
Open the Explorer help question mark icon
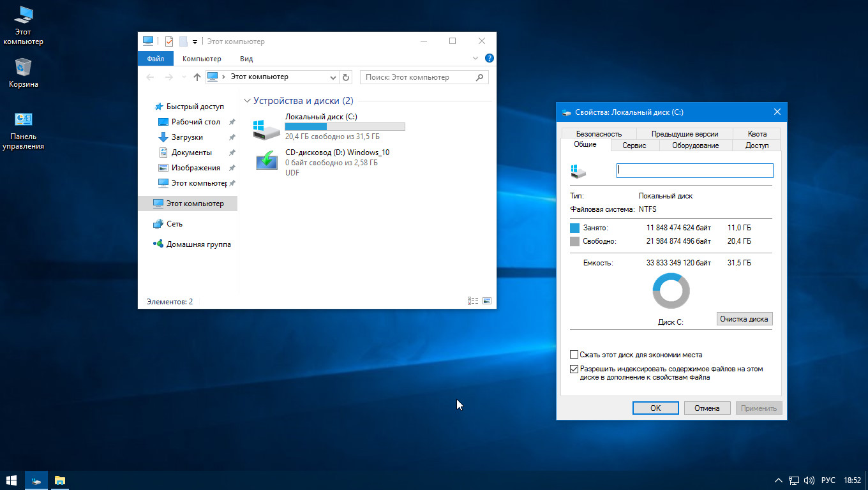click(490, 58)
